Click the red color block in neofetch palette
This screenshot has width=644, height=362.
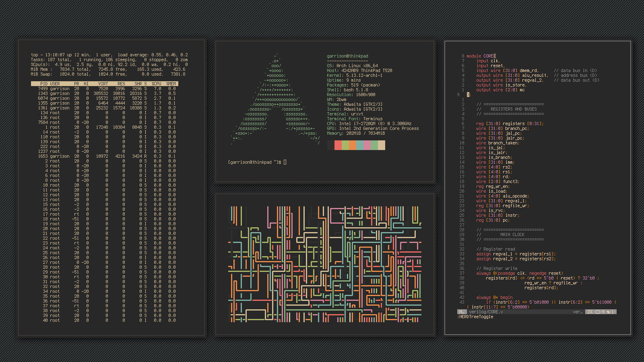338,145
